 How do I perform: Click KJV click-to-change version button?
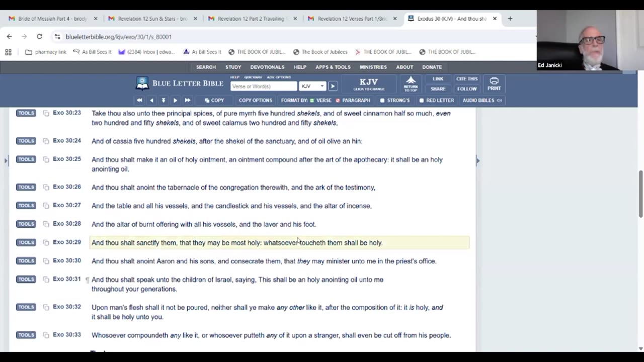point(369,84)
